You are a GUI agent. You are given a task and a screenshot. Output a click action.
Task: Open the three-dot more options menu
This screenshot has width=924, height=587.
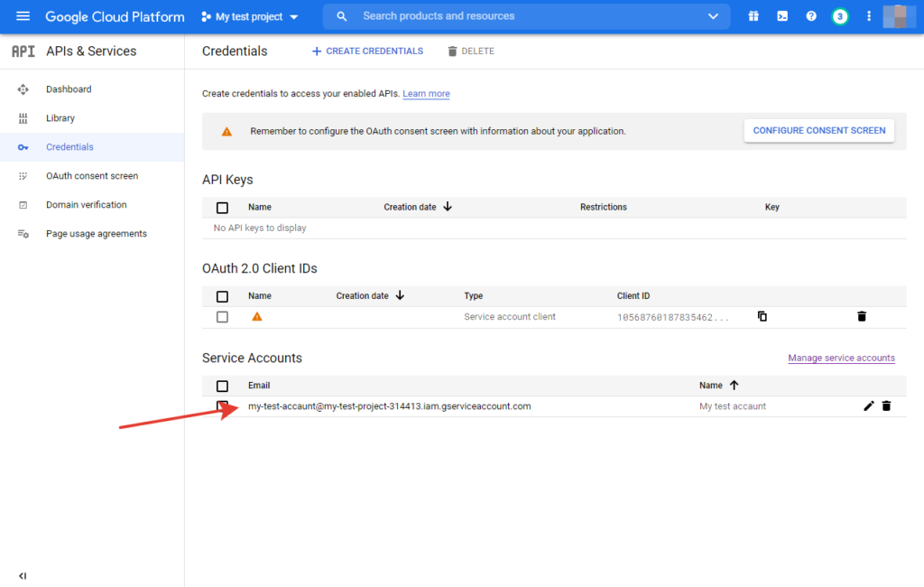coord(869,16)
